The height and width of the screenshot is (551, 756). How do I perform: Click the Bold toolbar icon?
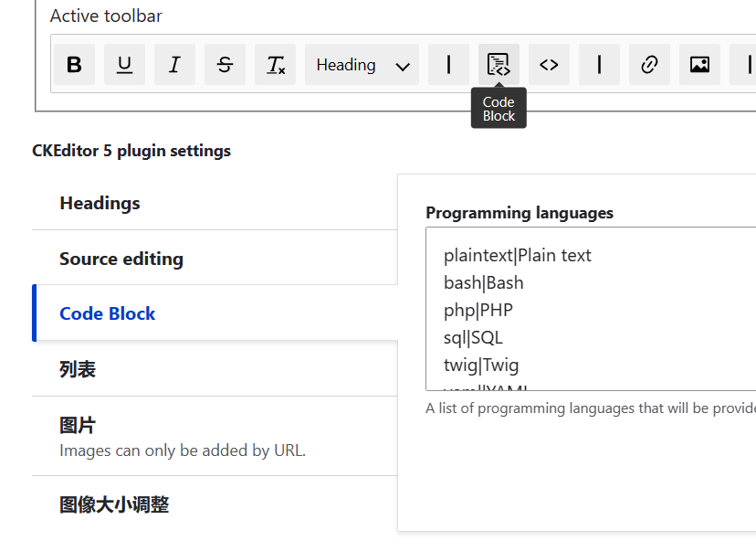pyautogui.click(x=74, y=64)
